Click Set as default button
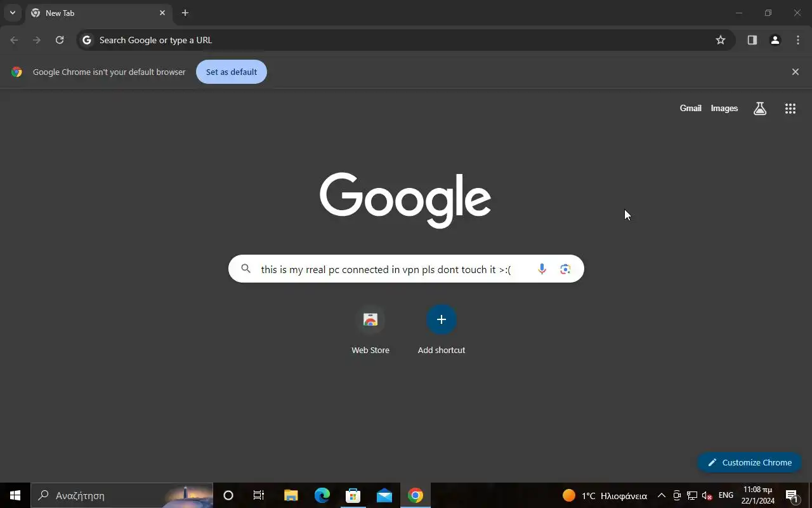 [x=232, y=72]
